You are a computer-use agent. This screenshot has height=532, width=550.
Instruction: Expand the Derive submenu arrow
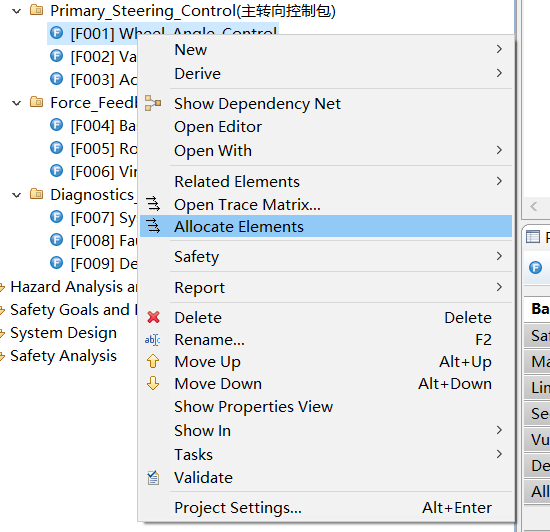coord(499,73)
